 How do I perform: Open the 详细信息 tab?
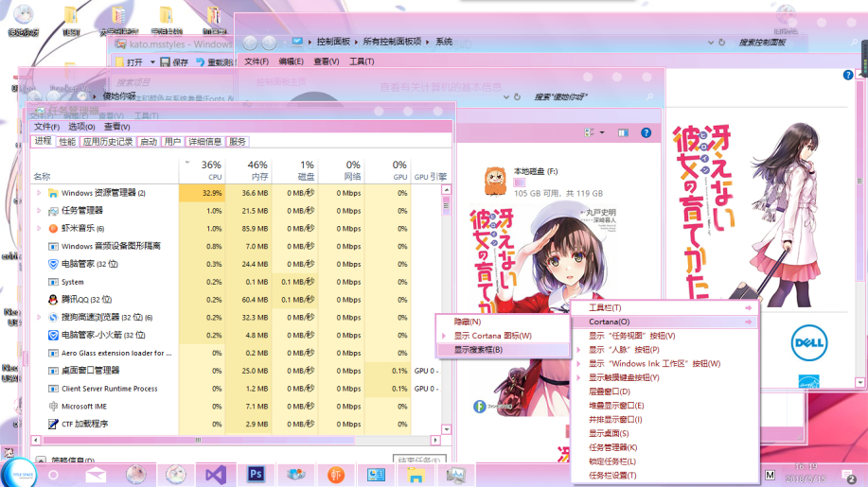(x=204, y=142)
